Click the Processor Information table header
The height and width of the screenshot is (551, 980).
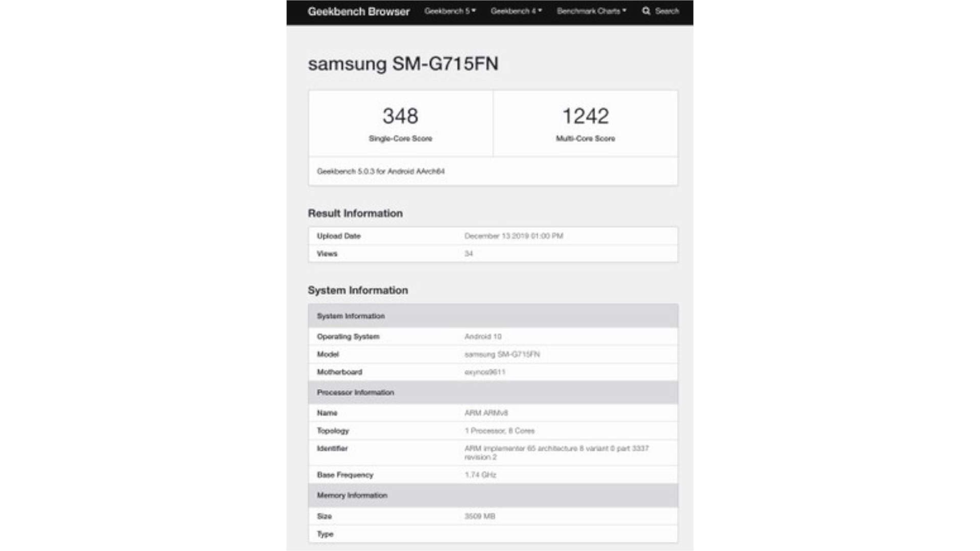click(493, 392)
